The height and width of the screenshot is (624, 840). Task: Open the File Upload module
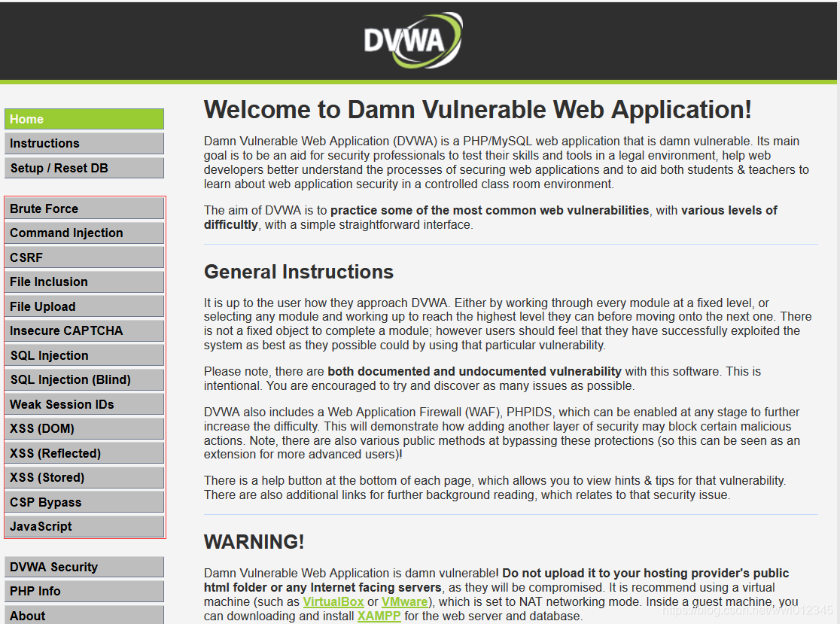tap(84, 306)
